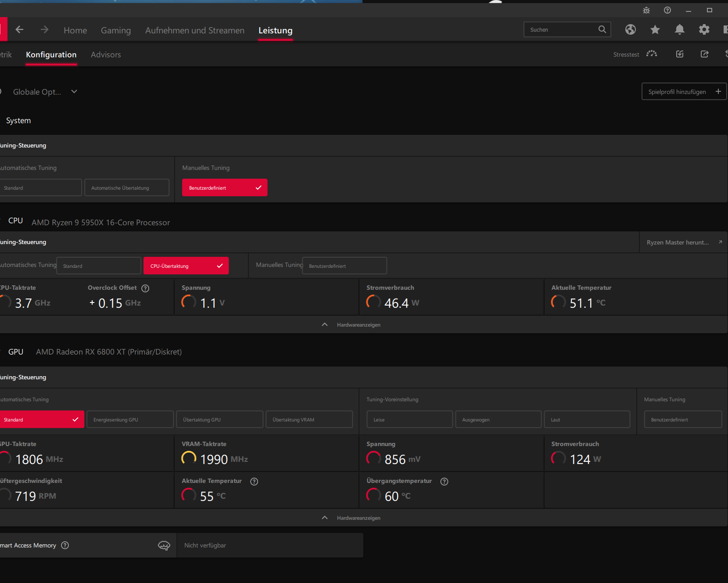Select Standard under System automatic tuning
The height and width of the screenshot is (583, 728).
click(40, 187)
